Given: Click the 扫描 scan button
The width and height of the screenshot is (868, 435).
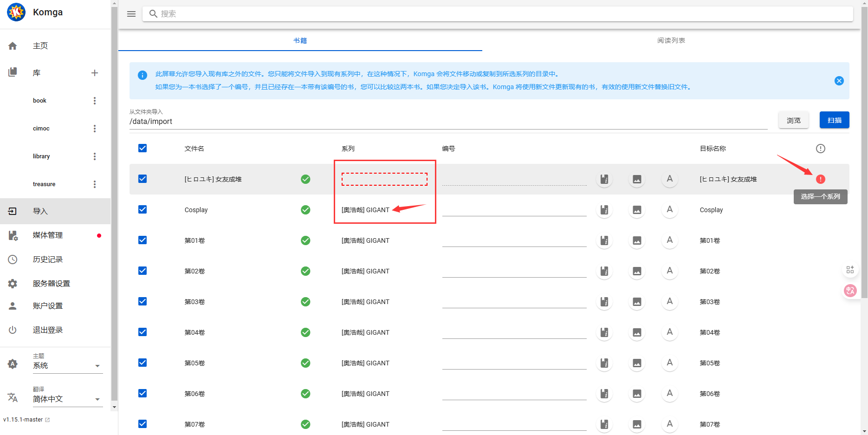Looking at the screenshot, I should tap(834, 120).
